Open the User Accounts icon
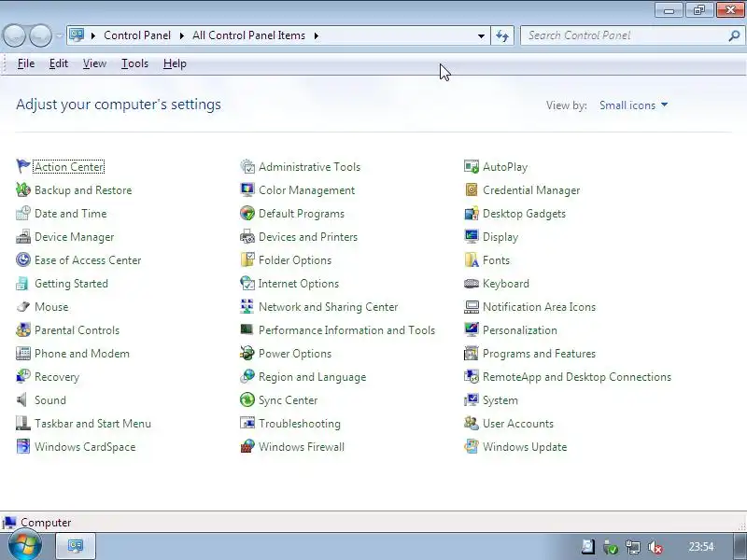The image size is (747, 560). (472, 423)
